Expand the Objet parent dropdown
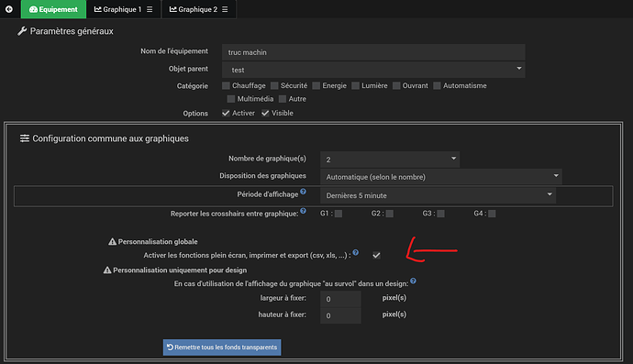 click(x=373, y=70)
